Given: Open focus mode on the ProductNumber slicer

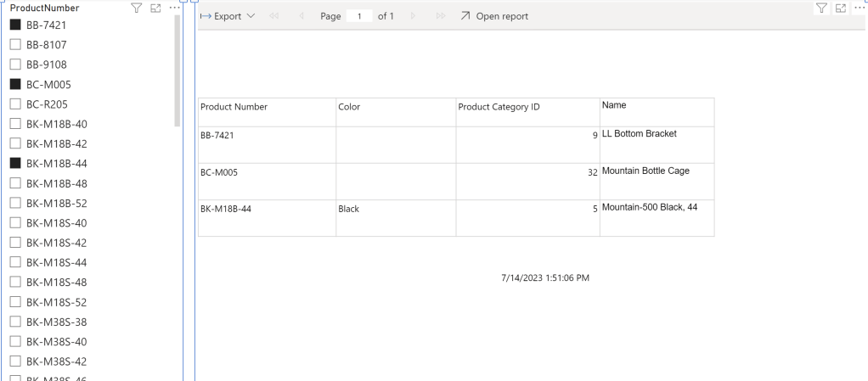Looking at the screenshot, I should coord(155,8).
